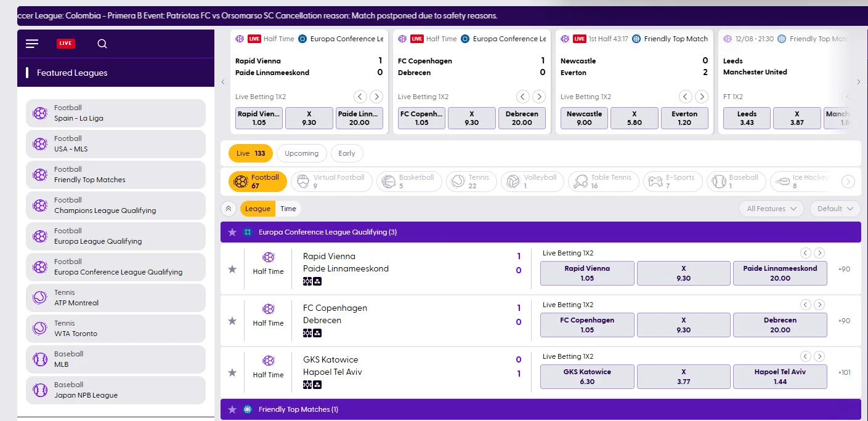Star the Europa Conference League Qualifying header
This screenshot has height=421, width=868.
pos(232,232)
